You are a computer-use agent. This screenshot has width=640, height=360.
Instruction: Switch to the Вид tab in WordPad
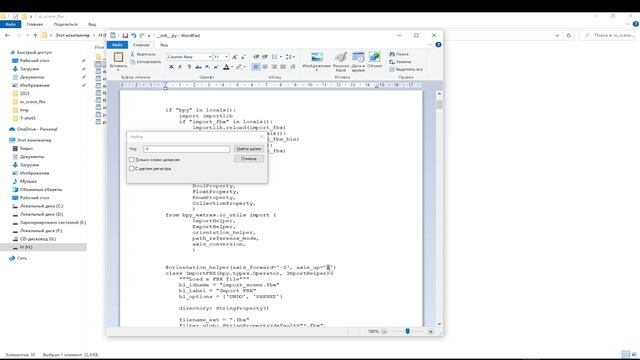point(164,45)
